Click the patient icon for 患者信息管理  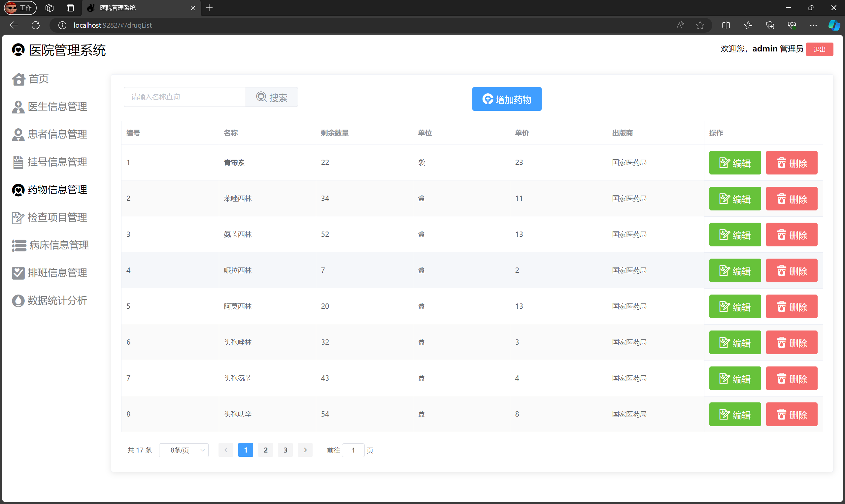coord(18,135)
